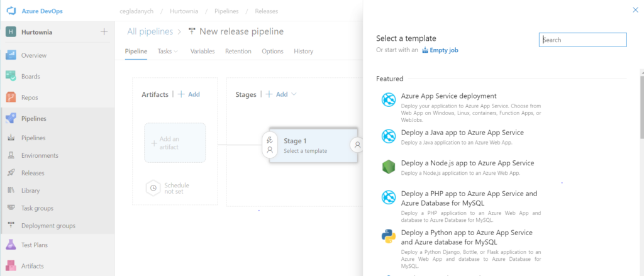Viewport: 644px width, 276px height.
Task: Open Environments sidebar icon
Action: (11, 155)
